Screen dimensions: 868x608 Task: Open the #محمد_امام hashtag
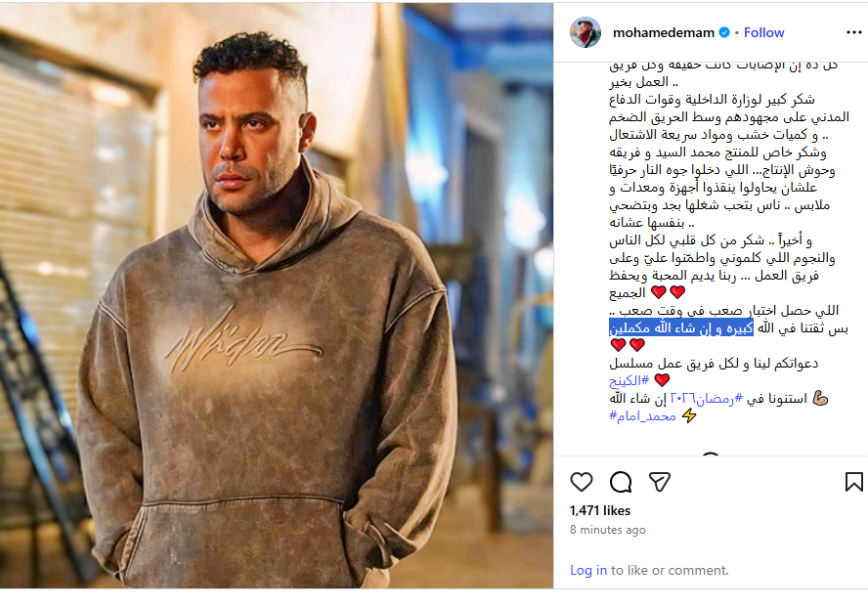point(643,415)
